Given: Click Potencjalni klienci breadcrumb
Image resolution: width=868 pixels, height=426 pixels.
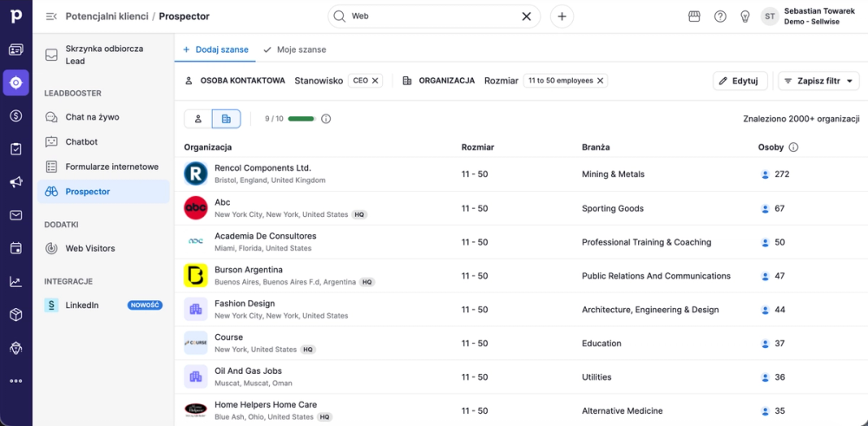Looking at the screenshot, I should click(107, 16).
